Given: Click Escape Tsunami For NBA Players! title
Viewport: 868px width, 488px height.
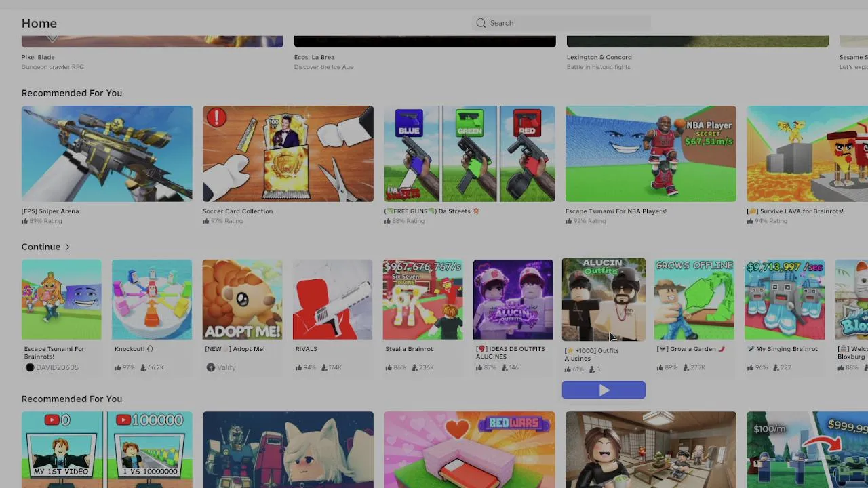Looking at the screenshot, I should pos(616,211).
